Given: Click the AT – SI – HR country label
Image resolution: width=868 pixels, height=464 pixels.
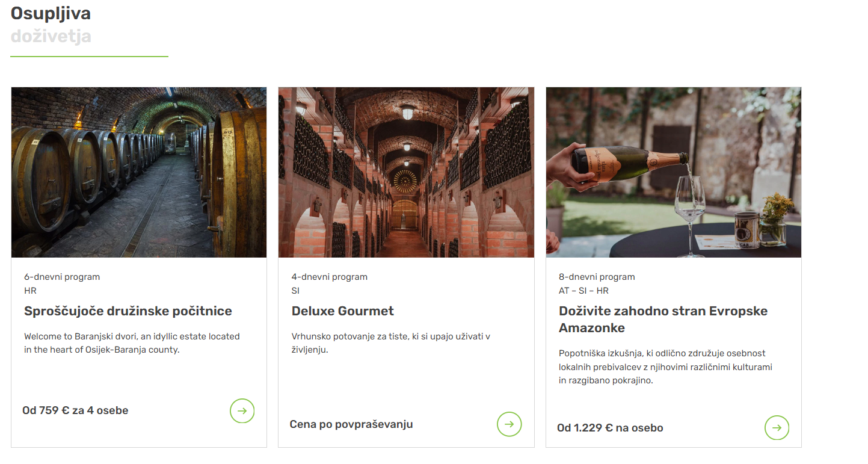Looking at the screenshot, I should 583,291.
